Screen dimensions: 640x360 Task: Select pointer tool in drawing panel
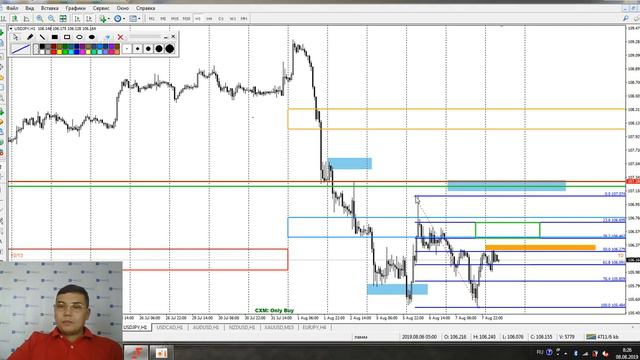pos(16,37)
